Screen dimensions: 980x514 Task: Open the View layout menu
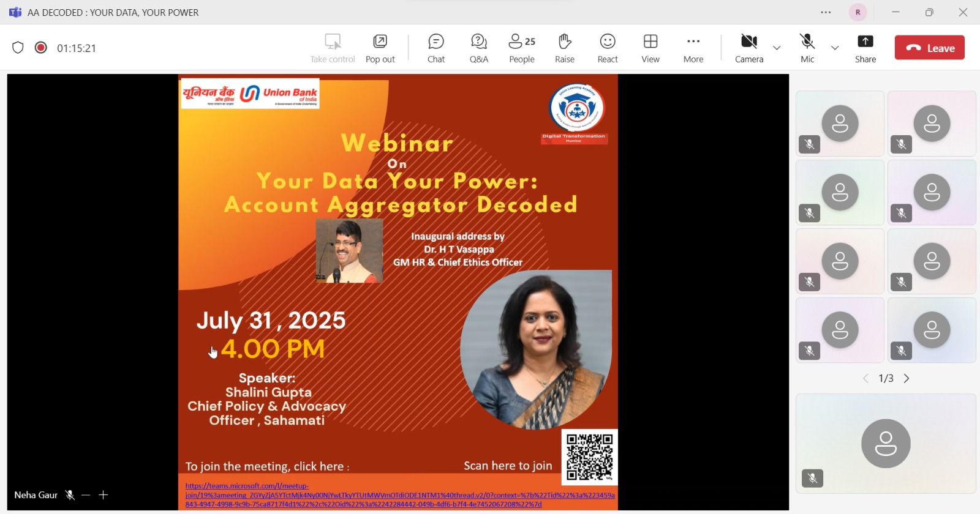[x=650, y=48]
